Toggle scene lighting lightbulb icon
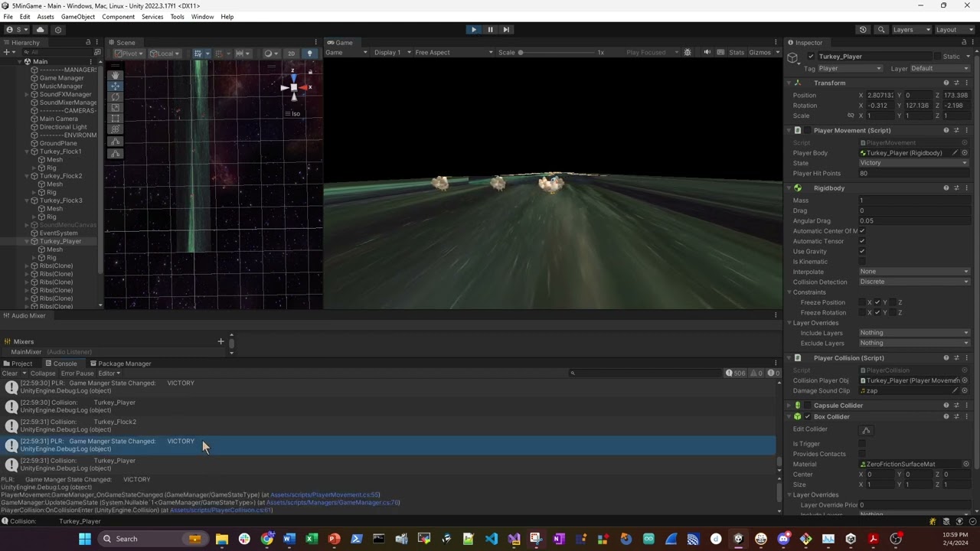Screen dimensions: 980x551 tap(310, 54)
